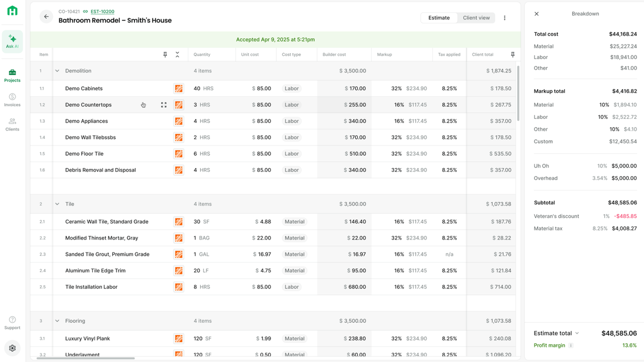Change cost type Labor for Tile Installation Labor

pos(292,287)
